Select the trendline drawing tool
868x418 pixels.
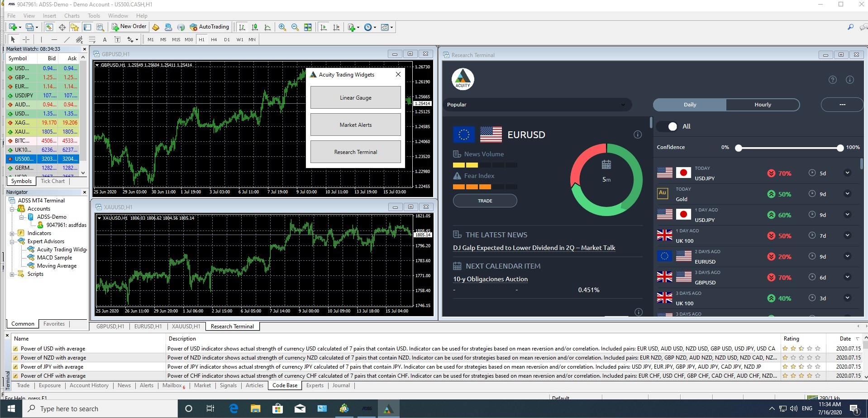pyautogui.click(x=67, y=39)
